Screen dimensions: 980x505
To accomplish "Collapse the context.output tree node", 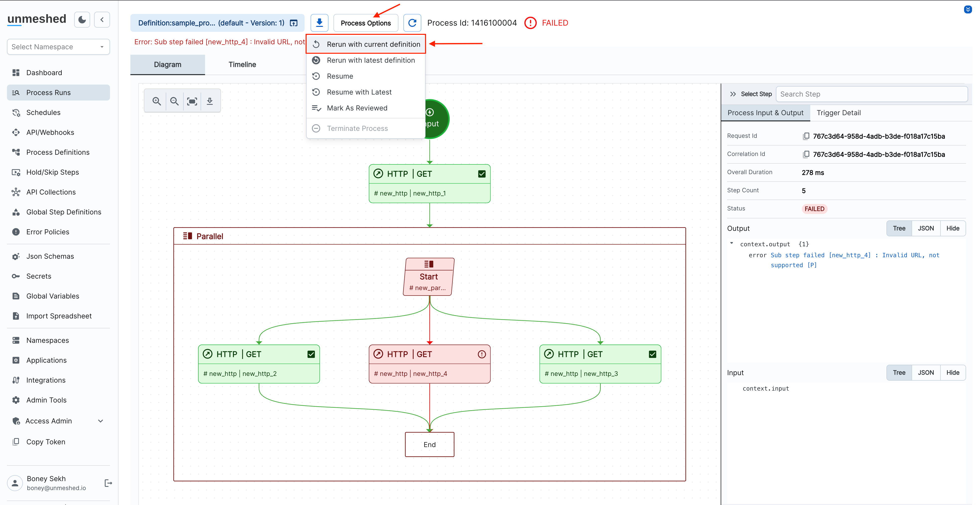I will (x=731, y=243).
